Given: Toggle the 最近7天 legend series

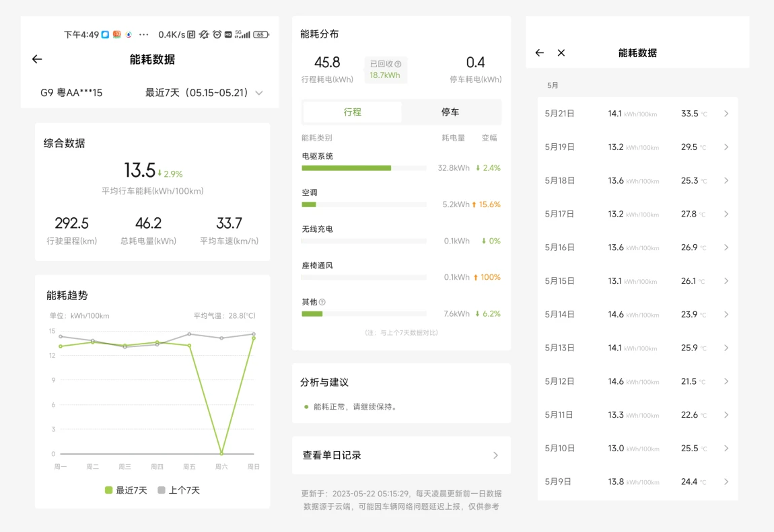Looking at the screenshot, I should coord(126,490).
